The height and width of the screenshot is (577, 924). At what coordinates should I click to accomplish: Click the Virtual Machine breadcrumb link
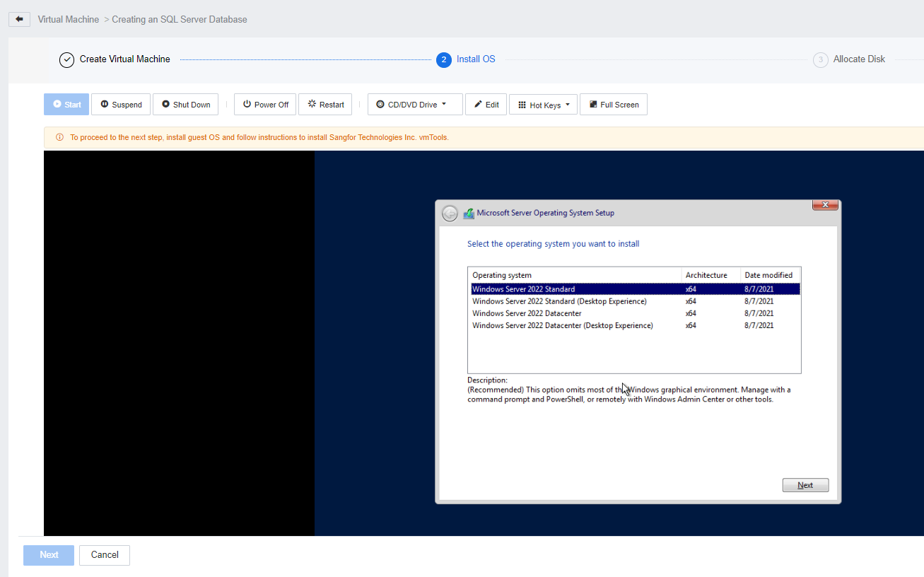pos(69,19)
